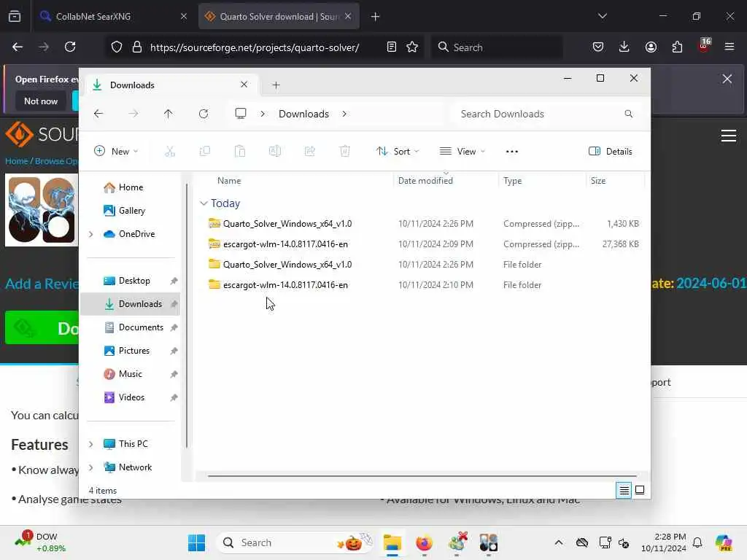Open Desktop in navigation pane
The width and height of the screenshot is (747, 560).
coord(134,281)
